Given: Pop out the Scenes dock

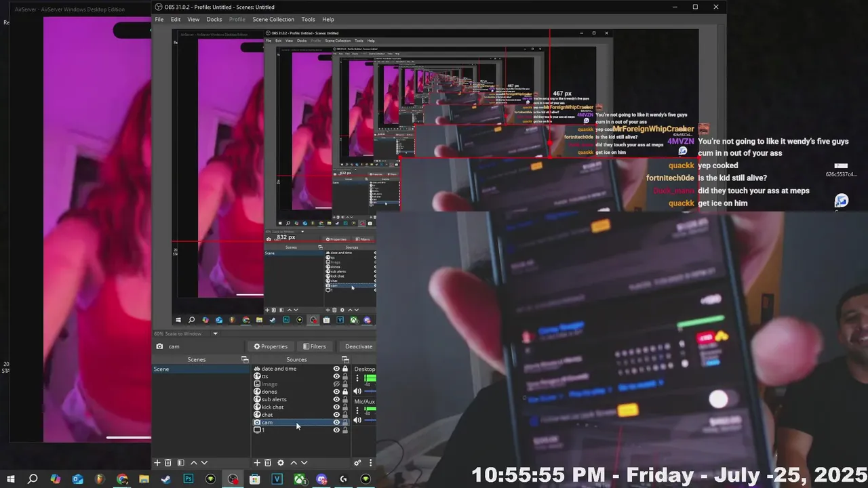Looking at the screenshot, I should click(245, 359).
